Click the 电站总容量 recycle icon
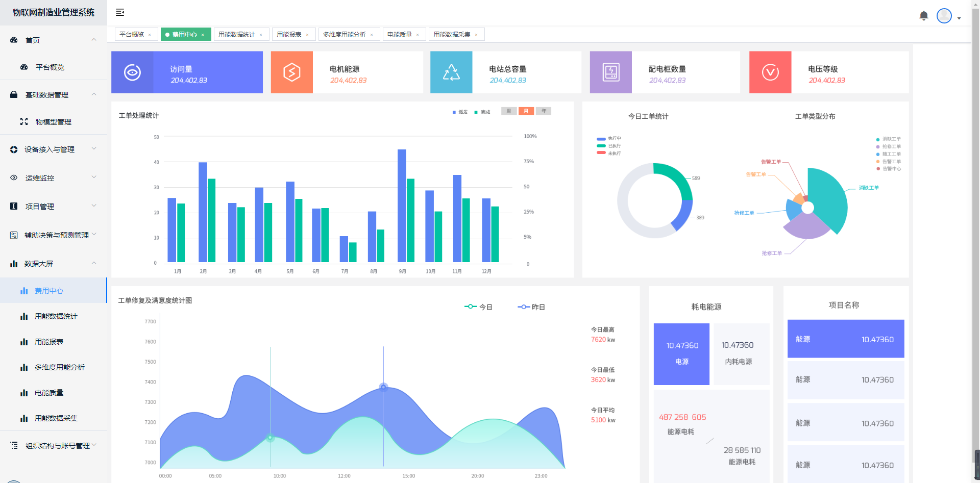980x483 pixels. [x=451, y=72]
